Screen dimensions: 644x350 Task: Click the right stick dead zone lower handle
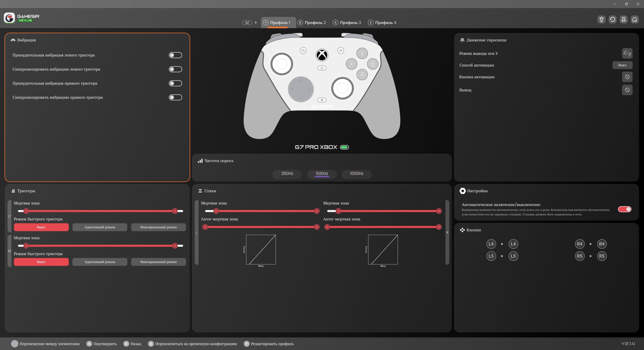pos(338,211)
